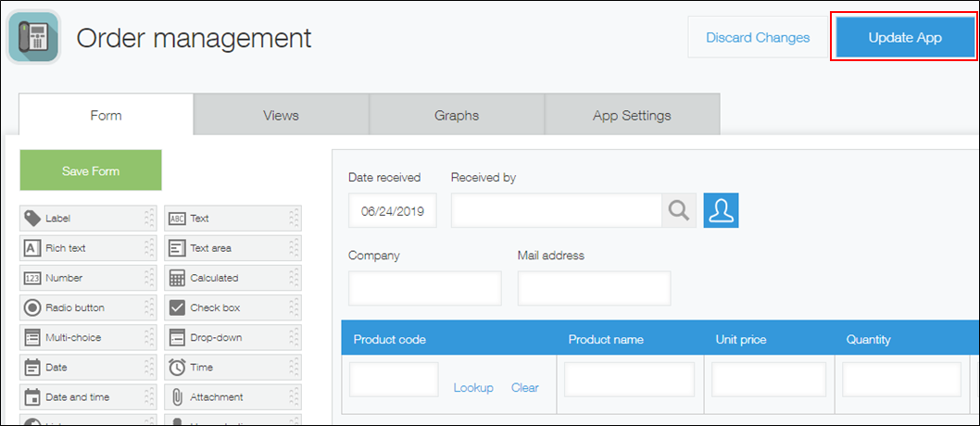980x426 pixels.
Task: Click the Time field clock icon
Action: click(177, 367)
